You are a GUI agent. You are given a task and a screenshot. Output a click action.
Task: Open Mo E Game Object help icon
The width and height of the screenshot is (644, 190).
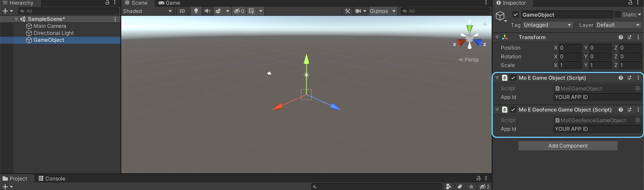click(621, 78)
